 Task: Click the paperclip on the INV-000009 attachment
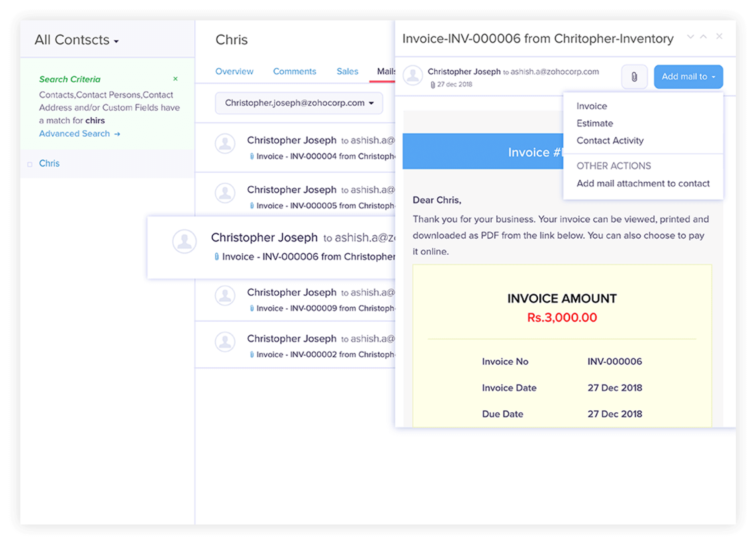(x=252, y=308)
